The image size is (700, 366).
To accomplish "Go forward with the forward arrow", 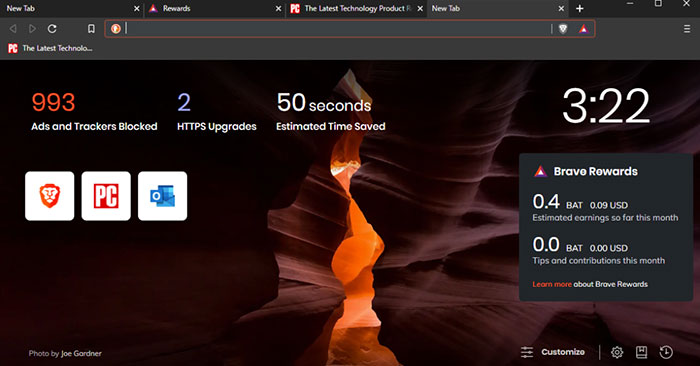I will 32,29.
